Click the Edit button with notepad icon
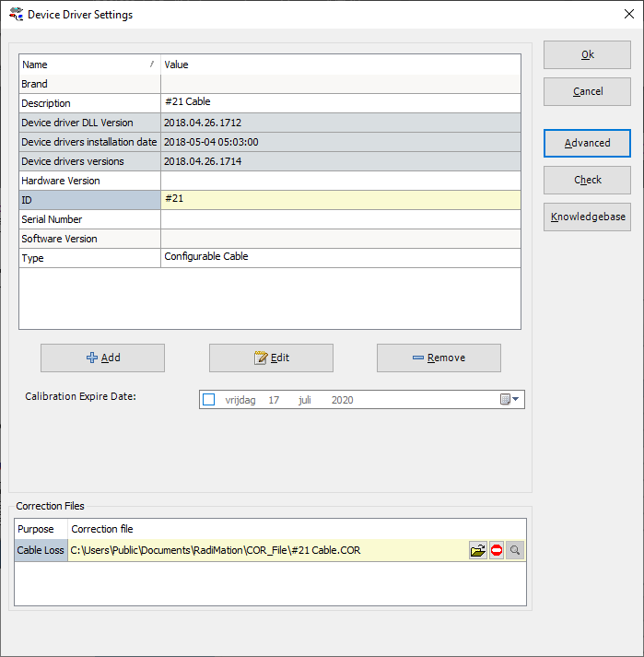 271,358
